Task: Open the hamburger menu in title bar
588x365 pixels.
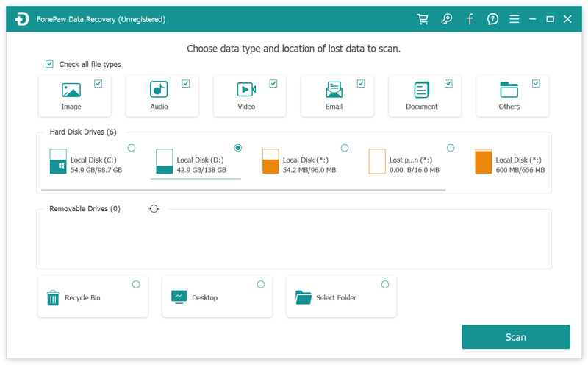Action: [x=514, y=19]
